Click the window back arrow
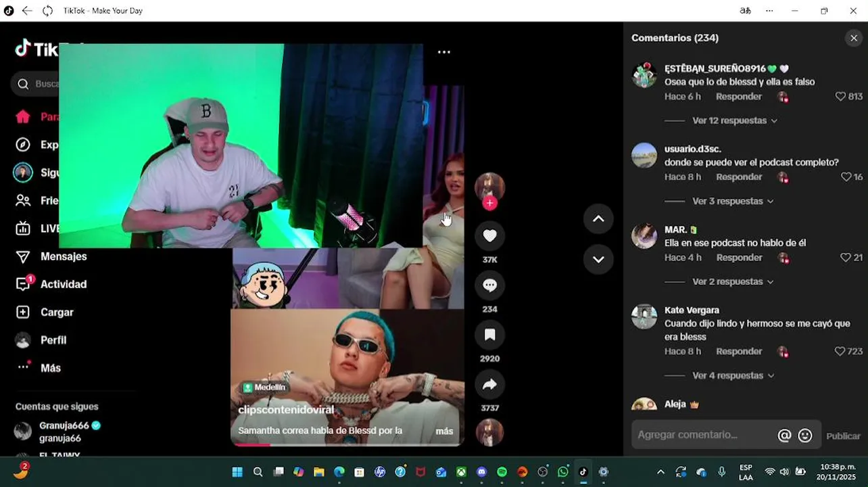 click(27, 11)
